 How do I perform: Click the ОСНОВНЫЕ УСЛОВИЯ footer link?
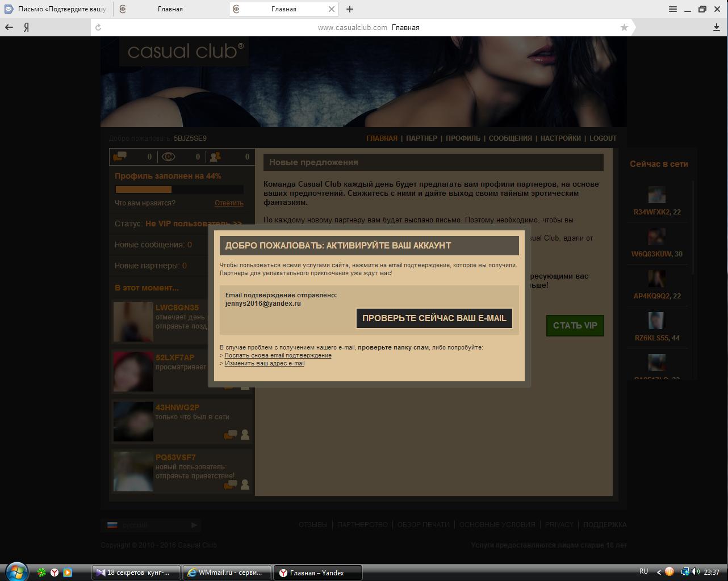click(x=497, y=525)
